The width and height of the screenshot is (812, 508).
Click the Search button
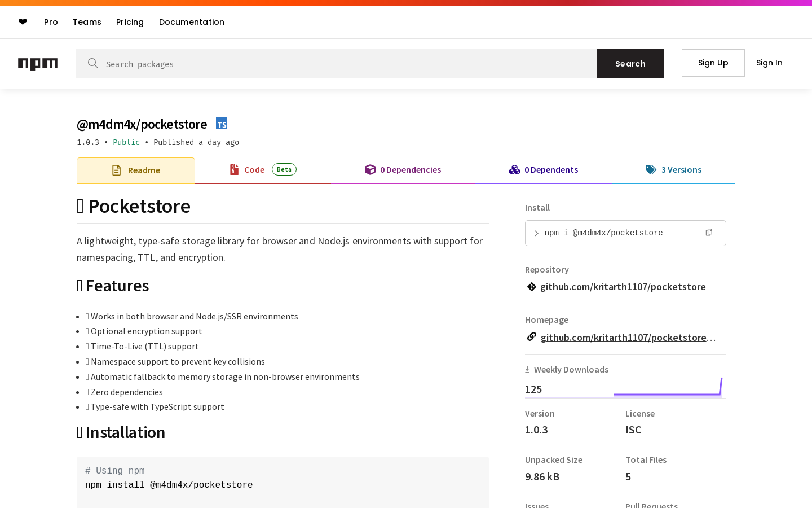pyautogui.click(x=630, y=64)
